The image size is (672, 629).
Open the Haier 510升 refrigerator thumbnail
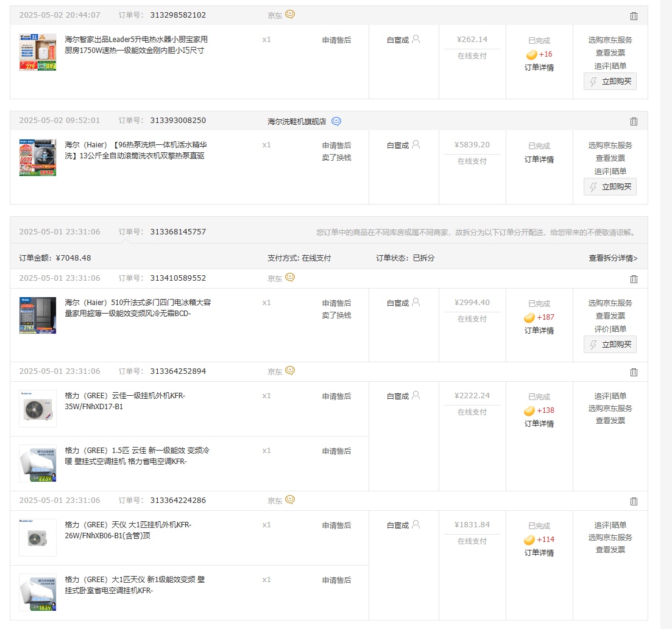pyautogui.click(x=38, y=315)
